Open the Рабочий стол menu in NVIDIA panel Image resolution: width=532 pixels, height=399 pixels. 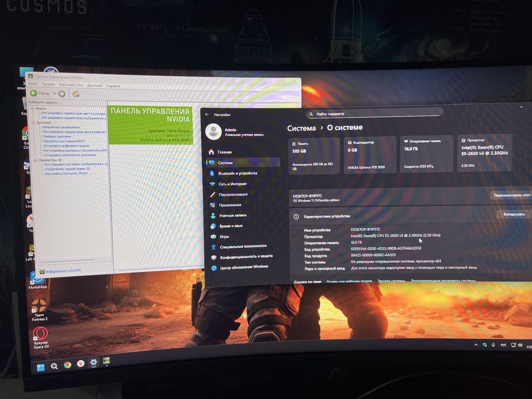click(x=71, y=85)
